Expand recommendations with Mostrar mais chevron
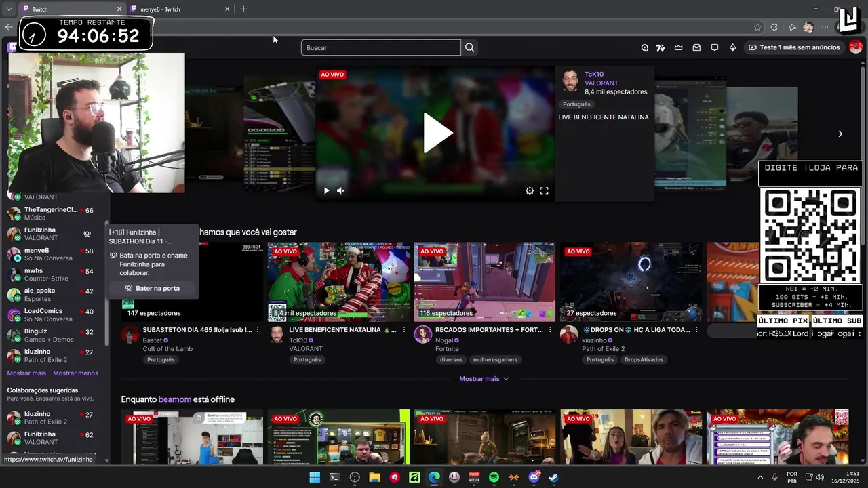Screen dimensions: 868x488 pos(484,379)
